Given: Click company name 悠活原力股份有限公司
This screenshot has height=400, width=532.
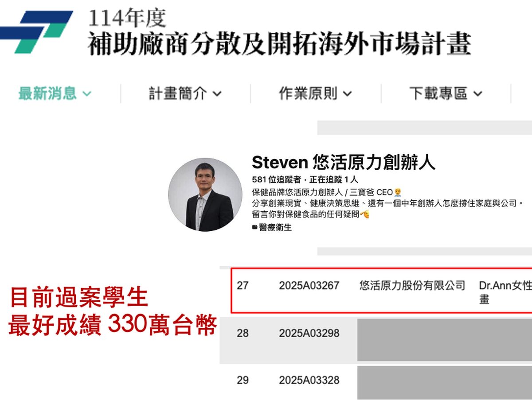Looking at the screenshot, I should click(412, 285).
